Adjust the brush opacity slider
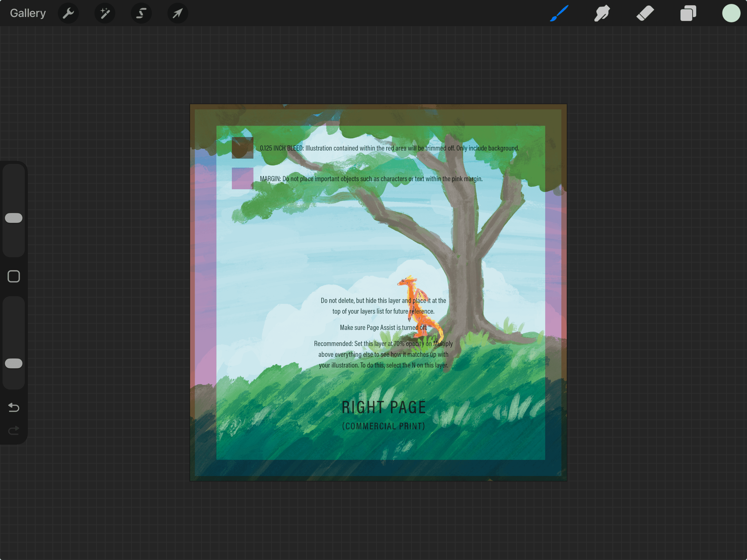The image size is (747, 560). [13, 363]
